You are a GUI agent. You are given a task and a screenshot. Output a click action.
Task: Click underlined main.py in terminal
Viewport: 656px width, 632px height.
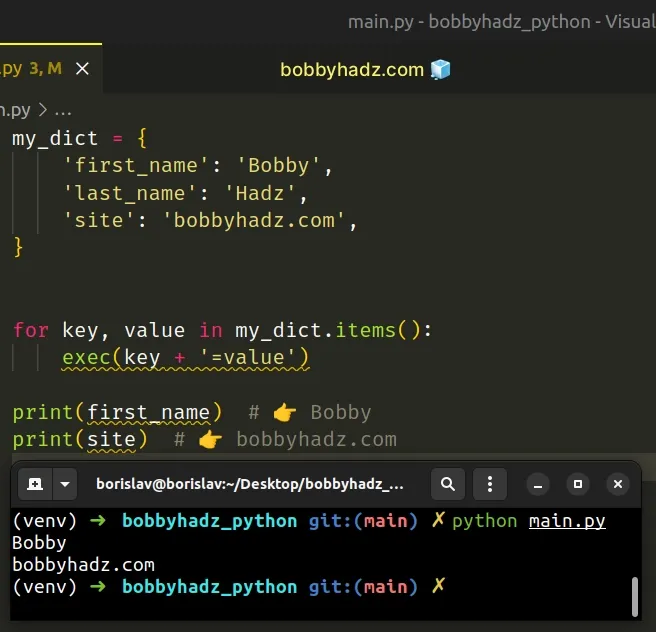click(567, 521)
